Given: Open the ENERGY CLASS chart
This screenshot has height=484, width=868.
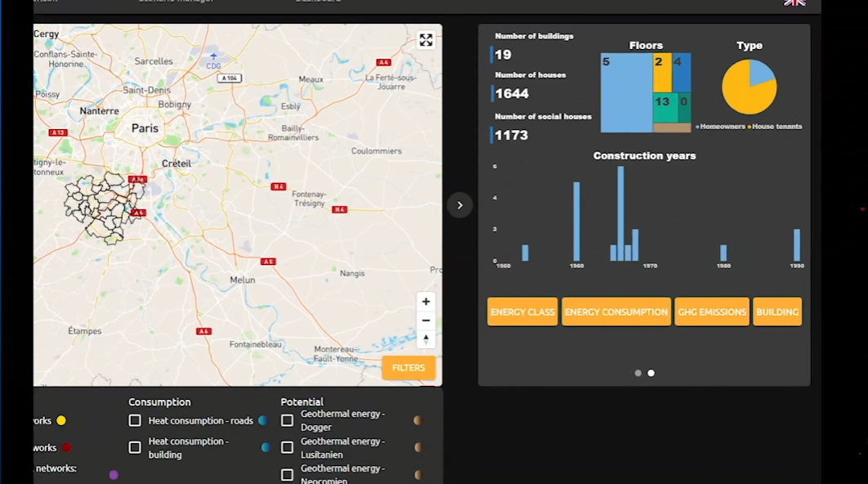Looking at the screenshot, I should pyautogui.click(x=522, y=311).
